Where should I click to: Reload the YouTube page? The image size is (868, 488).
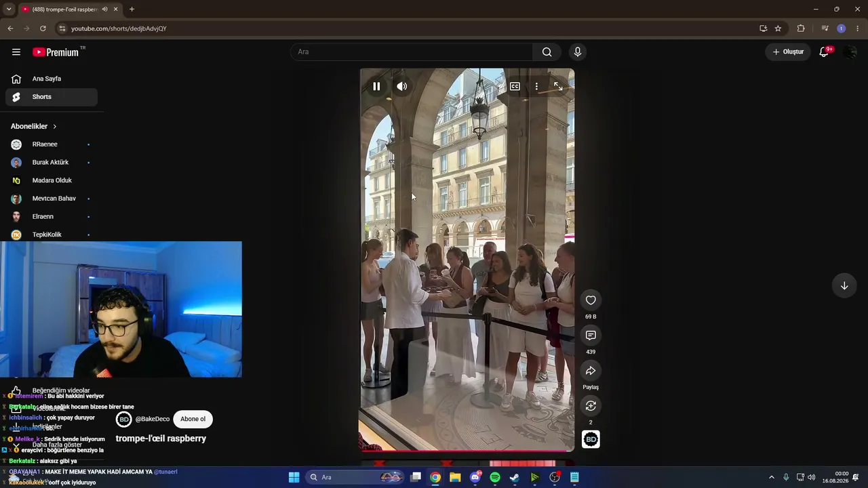click(43, 28)
